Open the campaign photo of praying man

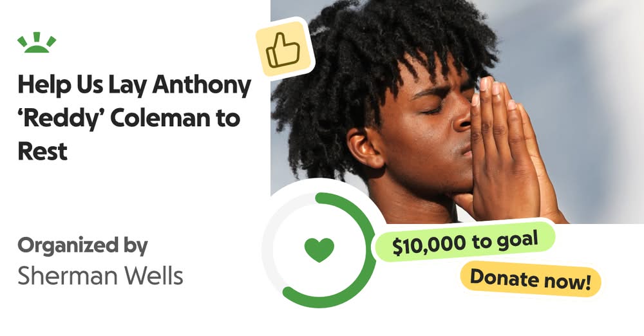[x=457, y=112]
